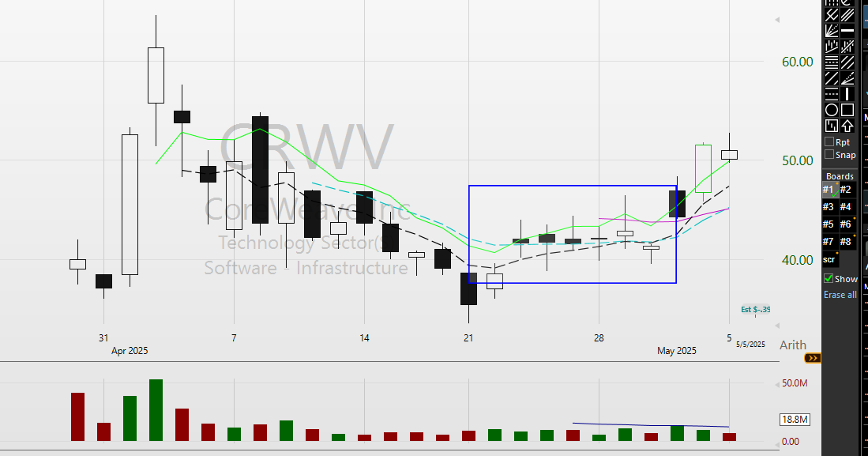Click the 50.00 price axis label
868x456 pixels.
click(797, 160)
